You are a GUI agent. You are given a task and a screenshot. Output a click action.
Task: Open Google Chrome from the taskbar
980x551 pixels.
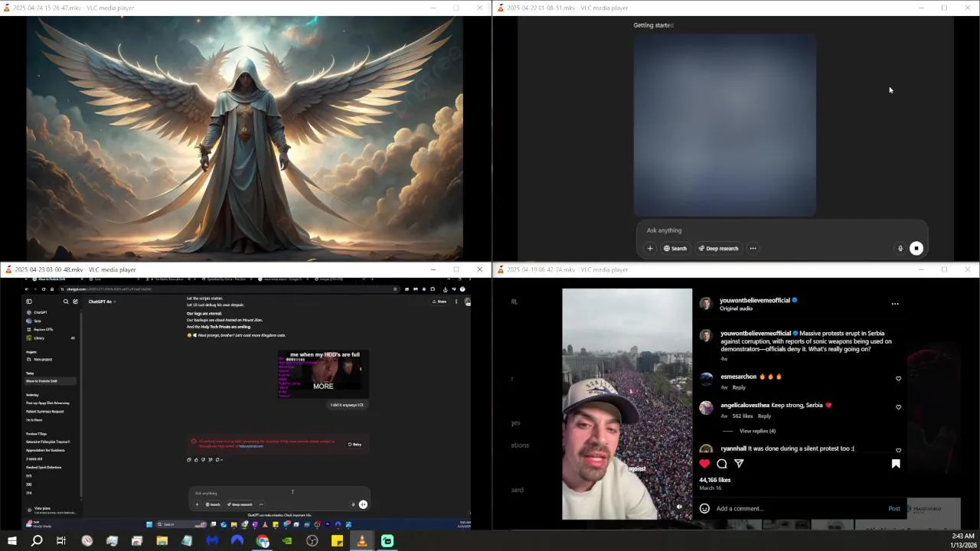click(263, 541)
